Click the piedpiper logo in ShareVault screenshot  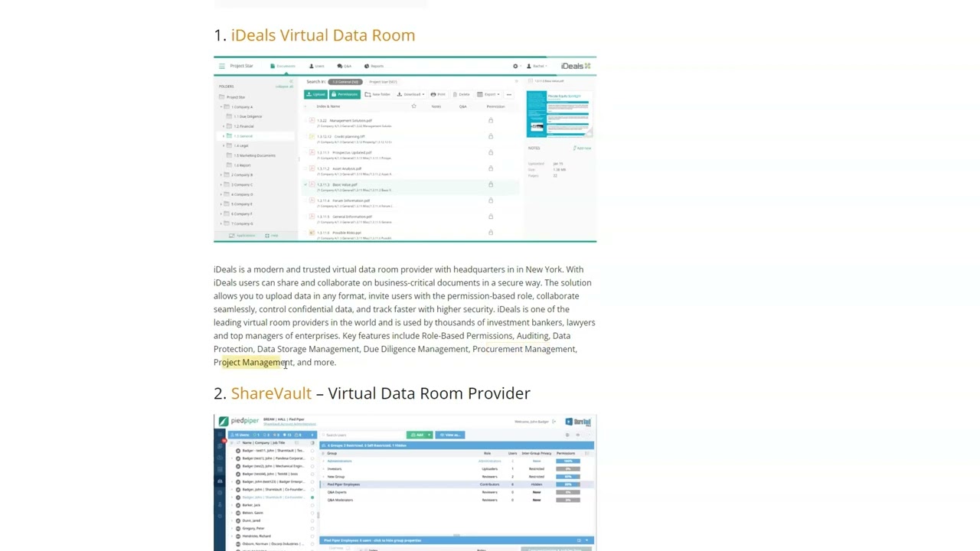click(238, 422)
